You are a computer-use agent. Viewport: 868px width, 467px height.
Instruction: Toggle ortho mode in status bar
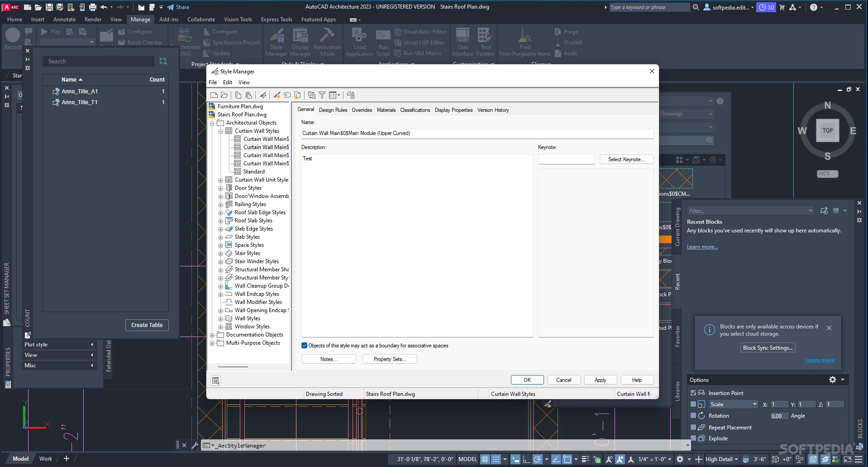click(x=526, y=459)
